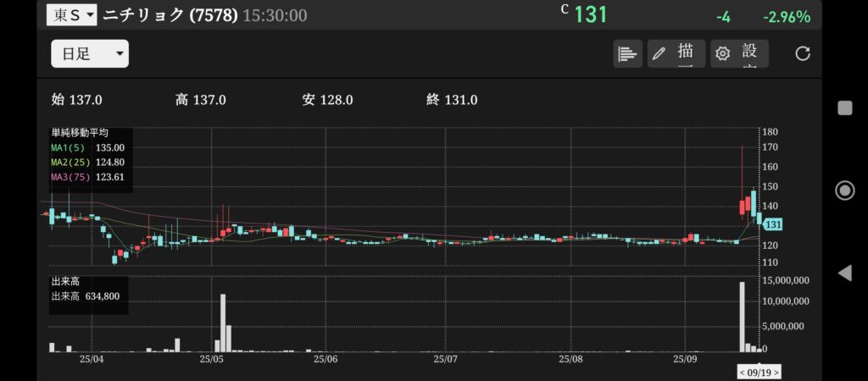The width and height of the screenshot is (868, 381).
Task: Refresh the chart with reload icon
Action: 802,53
